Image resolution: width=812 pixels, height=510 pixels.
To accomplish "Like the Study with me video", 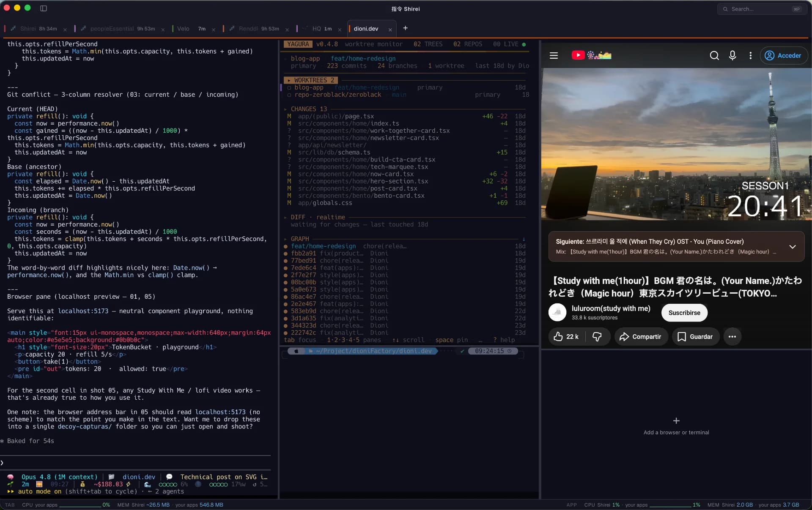I will tap(566, 336).
